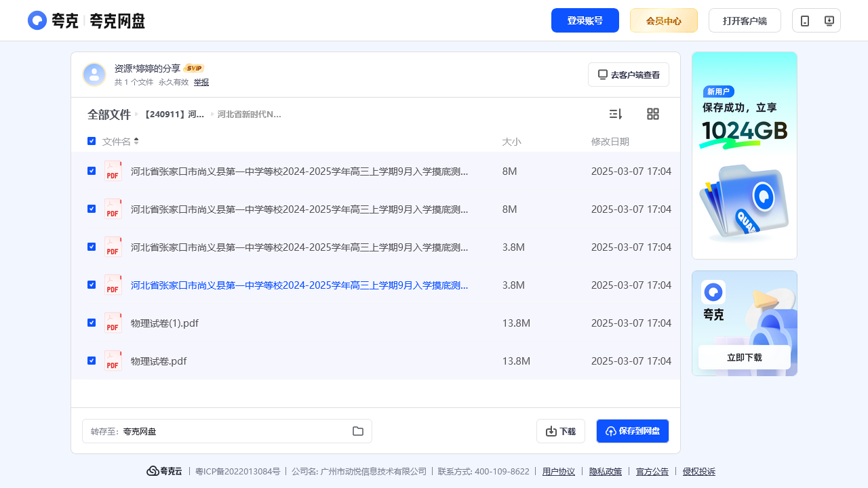
Task: Go to 全部文件 breadcrumb
Action: (109, 115)
